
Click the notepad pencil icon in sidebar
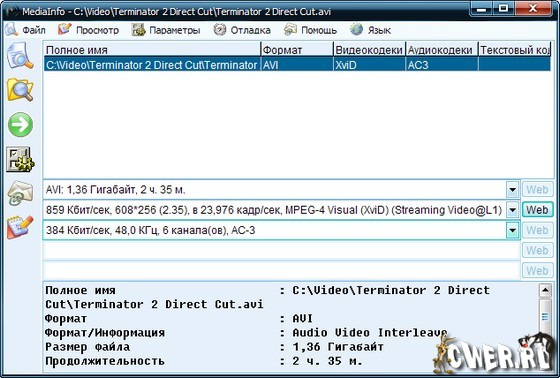tap(20, 227)
